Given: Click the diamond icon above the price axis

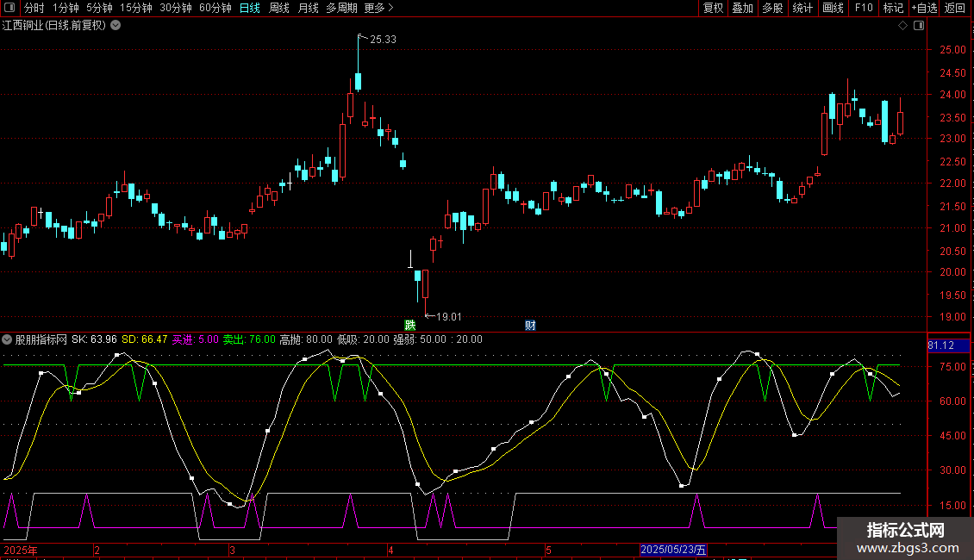Looking at the screenshot, I should 902,26.
